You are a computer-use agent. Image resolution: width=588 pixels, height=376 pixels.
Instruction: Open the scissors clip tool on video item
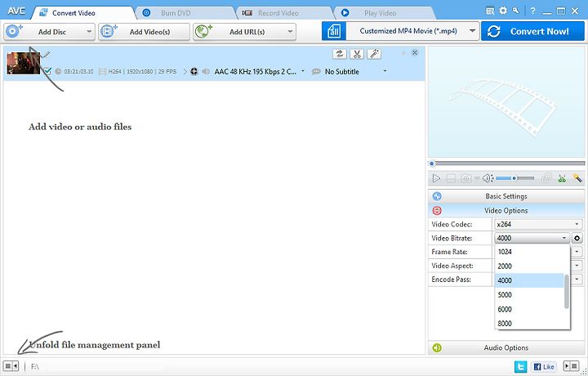(x=357, y=54)
